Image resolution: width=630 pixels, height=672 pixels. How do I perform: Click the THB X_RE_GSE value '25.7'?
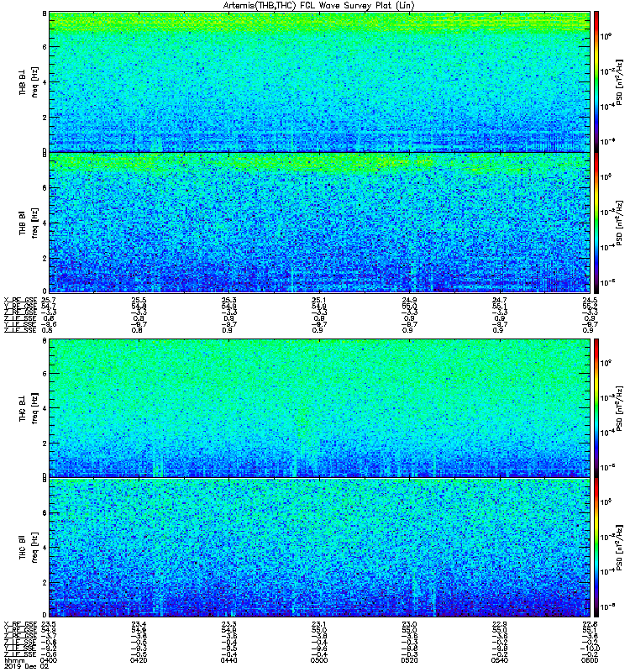click(49, 301)
